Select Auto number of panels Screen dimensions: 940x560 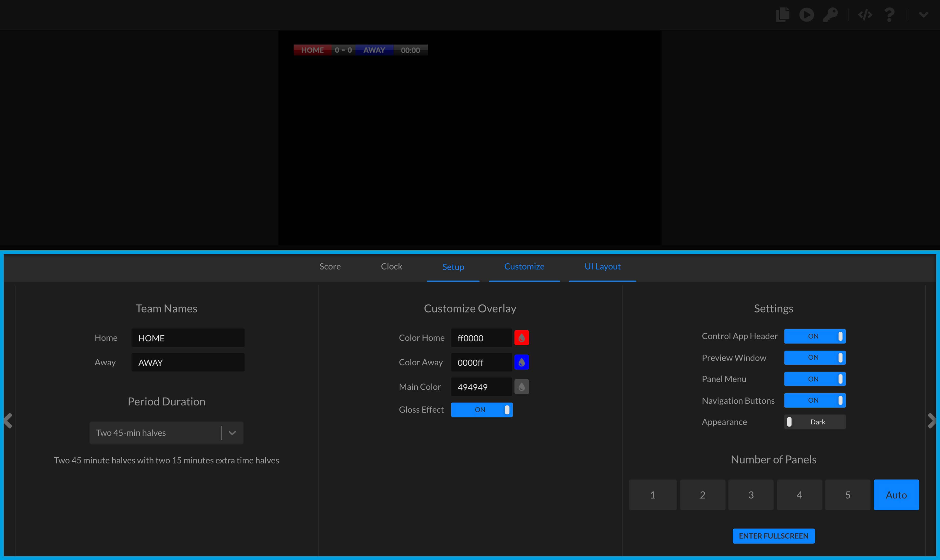[x=896, y=495]
